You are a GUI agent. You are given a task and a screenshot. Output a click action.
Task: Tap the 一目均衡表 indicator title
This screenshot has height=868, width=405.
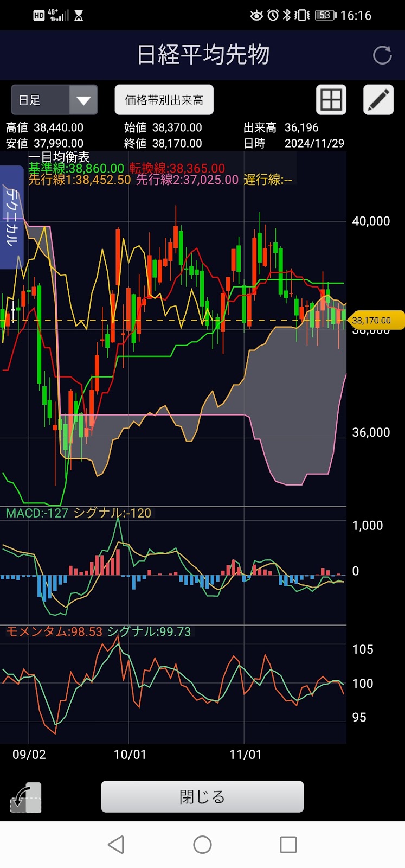click(59, 157)
